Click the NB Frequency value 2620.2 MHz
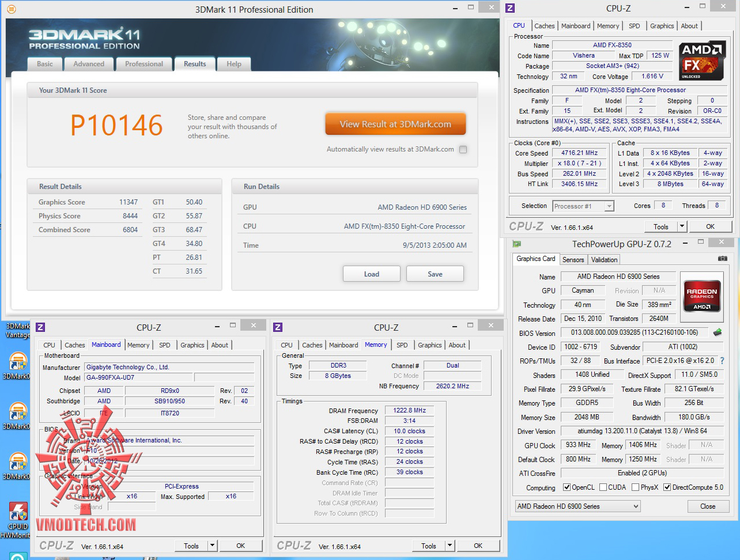 point(452,386)
